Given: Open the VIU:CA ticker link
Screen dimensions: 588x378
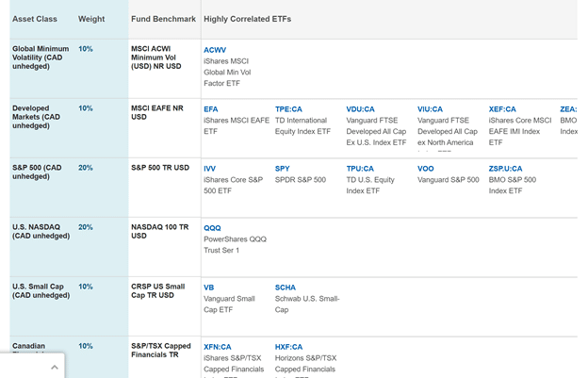Looking at the screenshot, I should (x=430, y=109).
